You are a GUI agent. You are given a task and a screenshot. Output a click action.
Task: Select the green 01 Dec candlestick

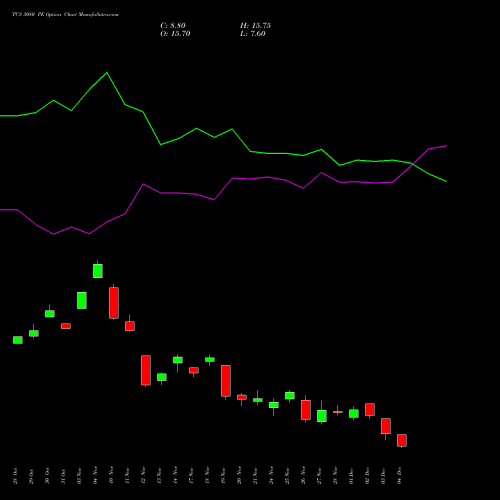[x=354, y=413]
